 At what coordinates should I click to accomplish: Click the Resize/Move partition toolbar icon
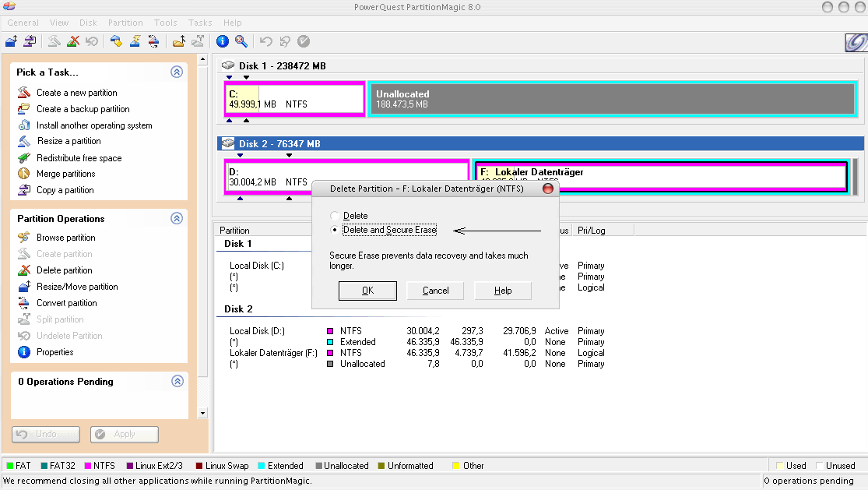pyautogui.click(x=12, y=41)
